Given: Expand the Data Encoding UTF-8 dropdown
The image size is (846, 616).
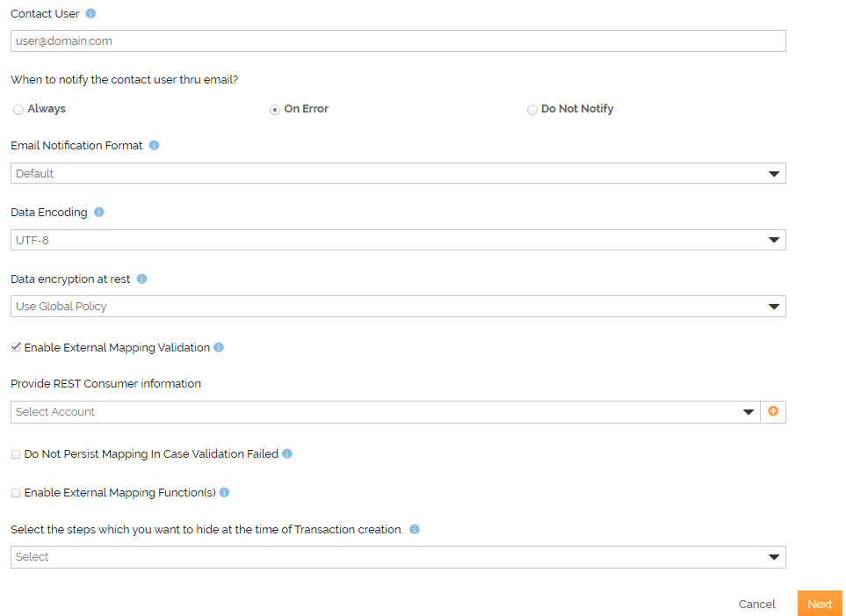Looking at the screenshot, I should pos(398,240).
